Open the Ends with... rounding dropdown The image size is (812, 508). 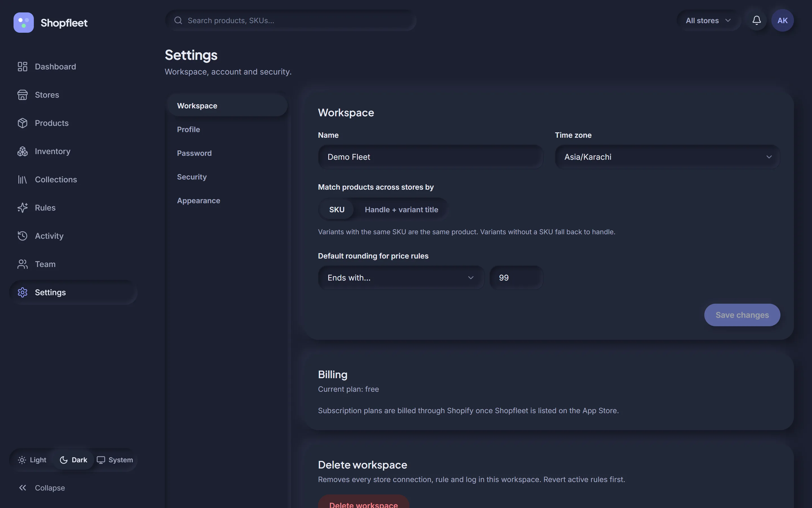click(x=401, y=278)
